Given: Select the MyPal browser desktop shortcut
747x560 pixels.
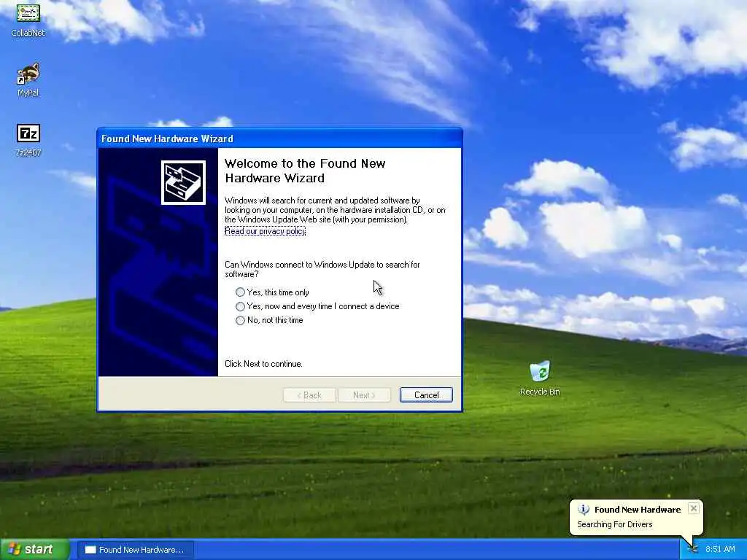Looking at the screenshot, I should (x=28, y=79).
